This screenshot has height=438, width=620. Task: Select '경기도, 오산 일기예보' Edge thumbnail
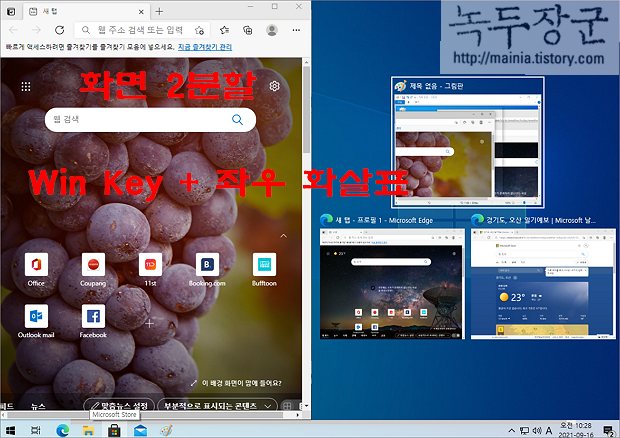point(543,277)
